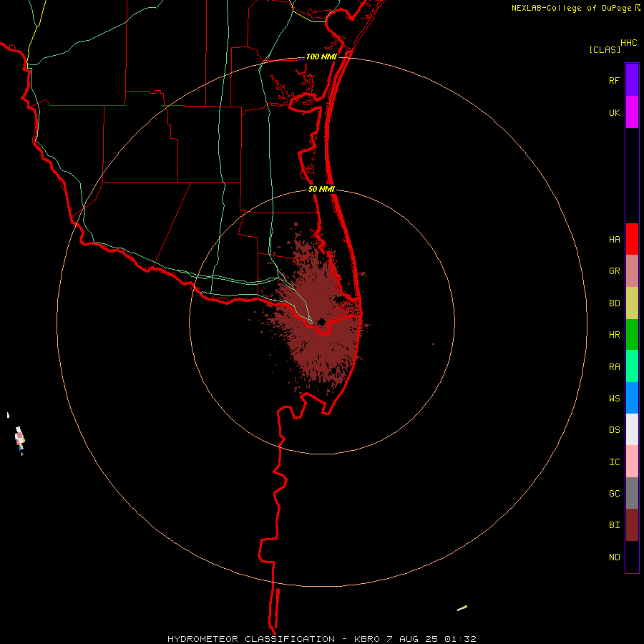The image size is (644, 644).
Task: Click the ND legend label
Action: coord(614,557)
